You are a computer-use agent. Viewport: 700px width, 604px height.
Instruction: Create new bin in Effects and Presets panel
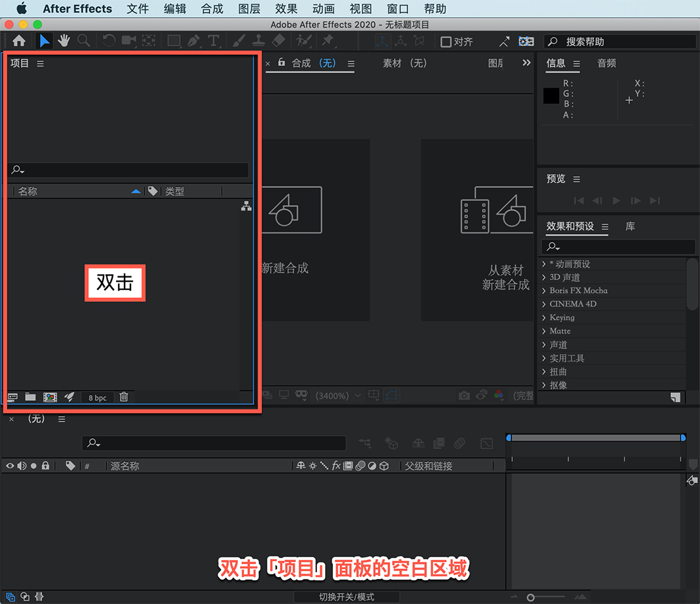pos(676,398)
